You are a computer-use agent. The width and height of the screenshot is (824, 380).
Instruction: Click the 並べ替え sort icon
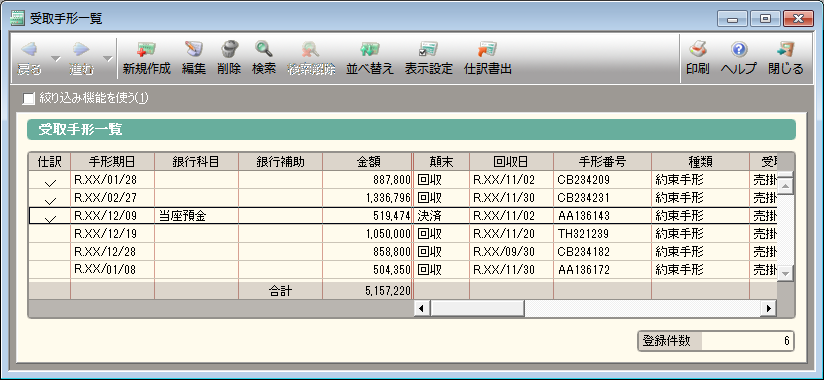click(369, 49)
